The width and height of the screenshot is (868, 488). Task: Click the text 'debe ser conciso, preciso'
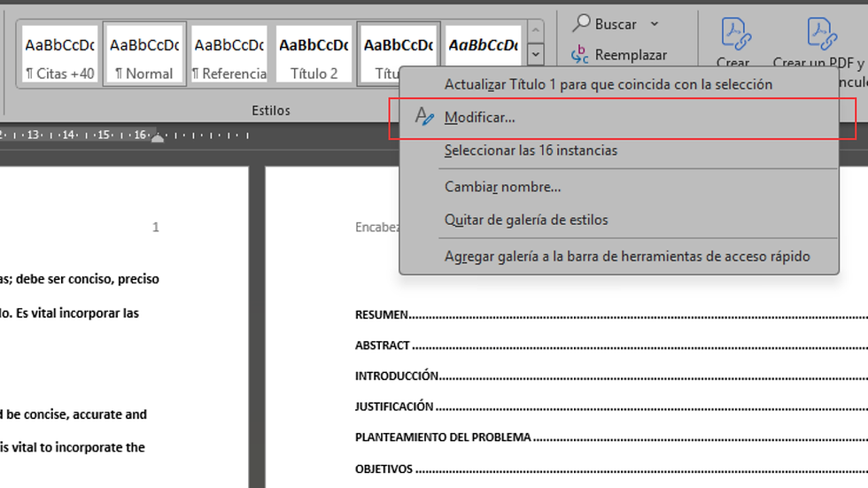tap(88, 279)
